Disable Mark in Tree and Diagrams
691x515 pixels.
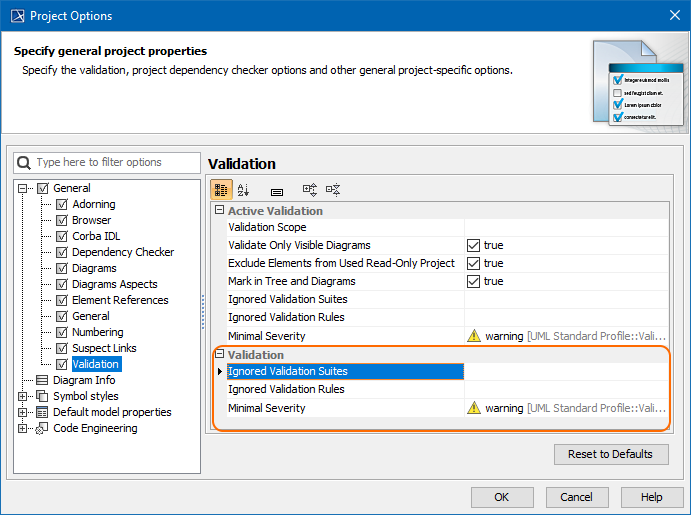[474, 281]
